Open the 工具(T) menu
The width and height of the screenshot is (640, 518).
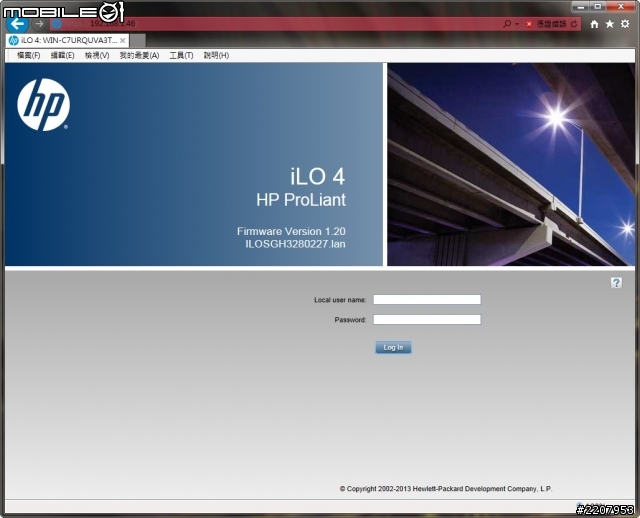(x=181, y=56)
